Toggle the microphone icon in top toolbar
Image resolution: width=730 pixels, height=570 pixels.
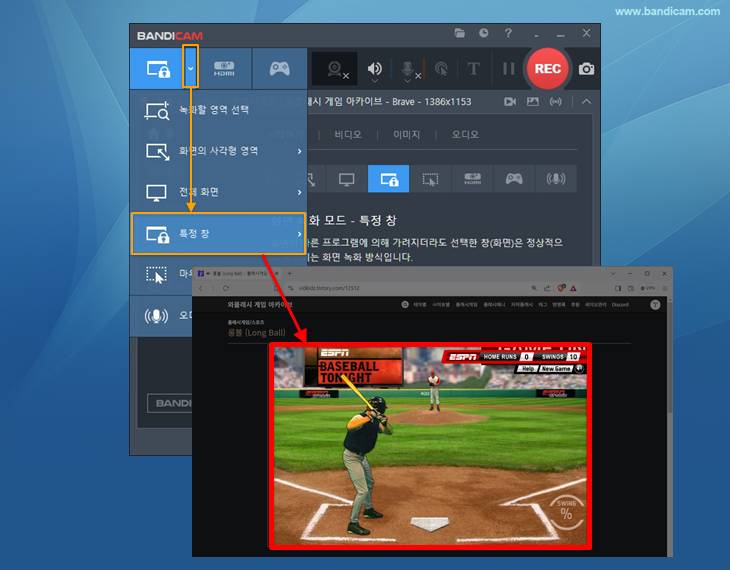click(x=409, y=69)
